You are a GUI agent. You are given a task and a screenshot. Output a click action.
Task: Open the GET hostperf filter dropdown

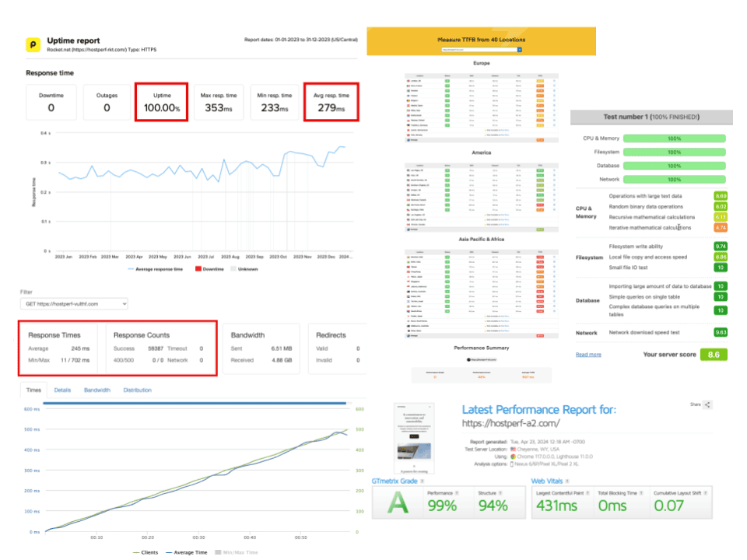(x=75, y=304)
